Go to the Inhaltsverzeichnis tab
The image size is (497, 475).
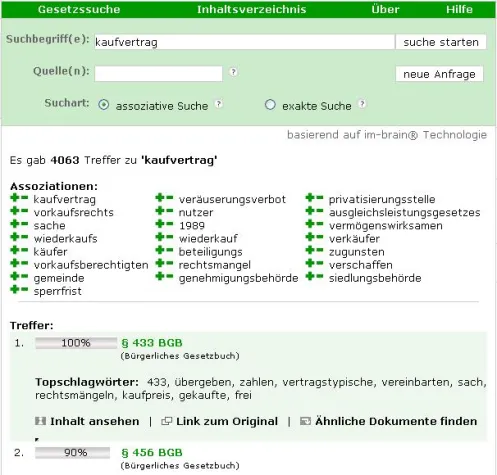251,9
